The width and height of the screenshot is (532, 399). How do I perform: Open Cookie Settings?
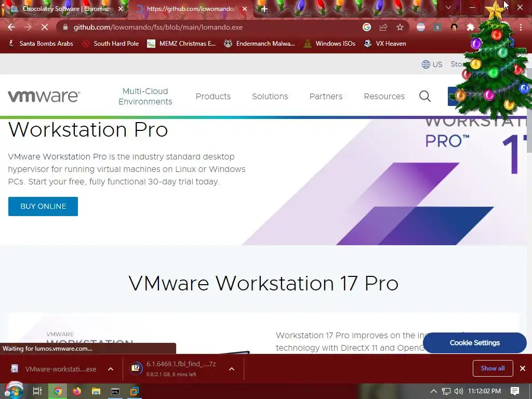click(475, 343)
